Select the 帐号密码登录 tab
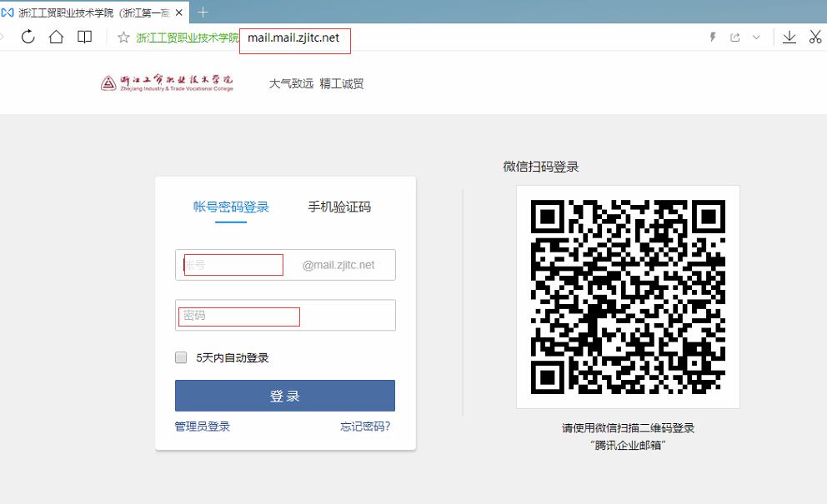The image size is (827, 504). pos(231,207)
